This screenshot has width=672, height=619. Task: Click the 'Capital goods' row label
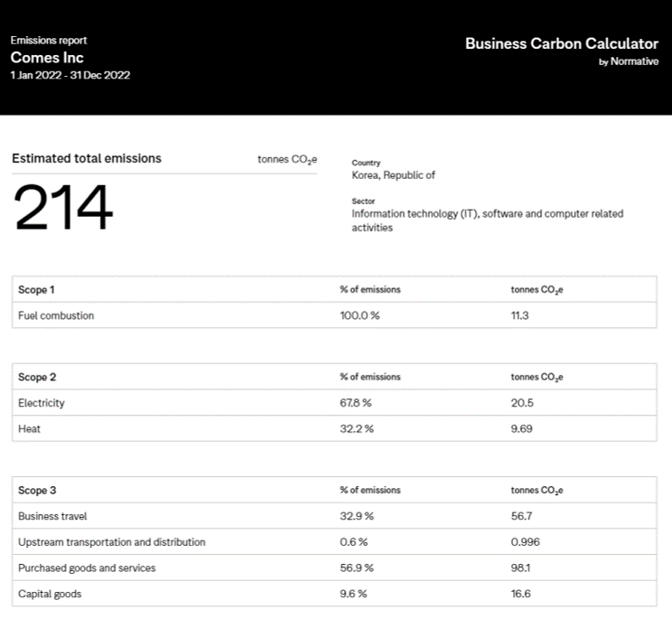[x=50, y=594]
